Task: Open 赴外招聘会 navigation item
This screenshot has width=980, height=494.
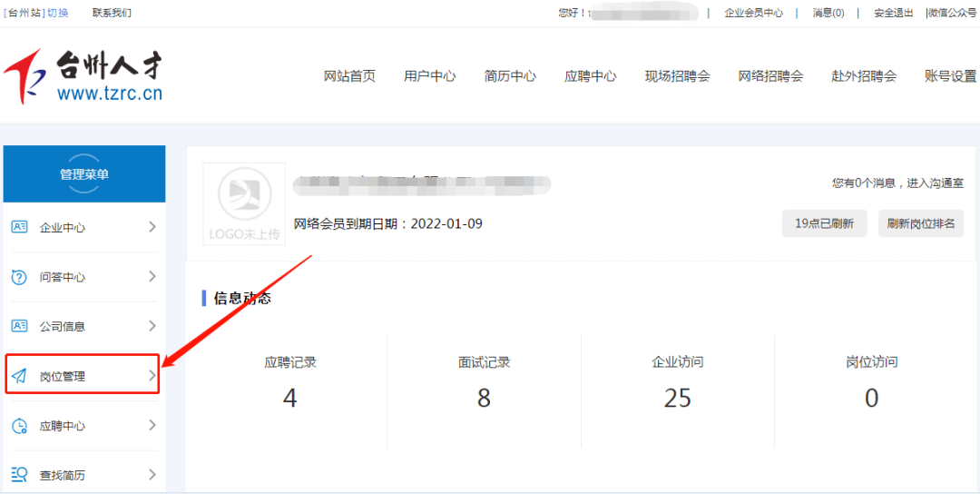Action: click(864, 77)
